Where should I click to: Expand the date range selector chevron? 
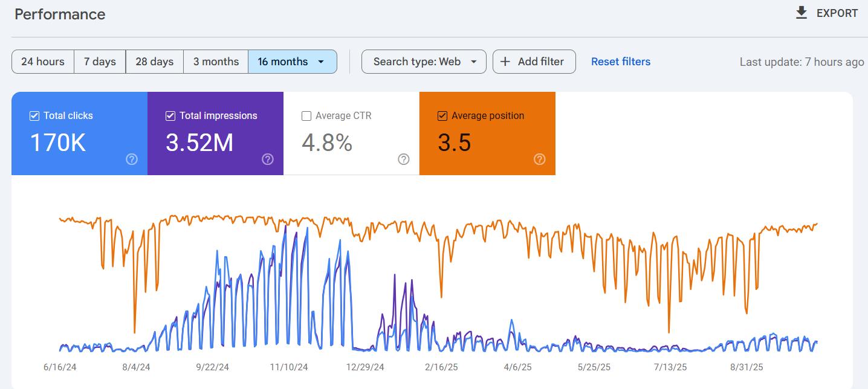(x=321, y=61)
